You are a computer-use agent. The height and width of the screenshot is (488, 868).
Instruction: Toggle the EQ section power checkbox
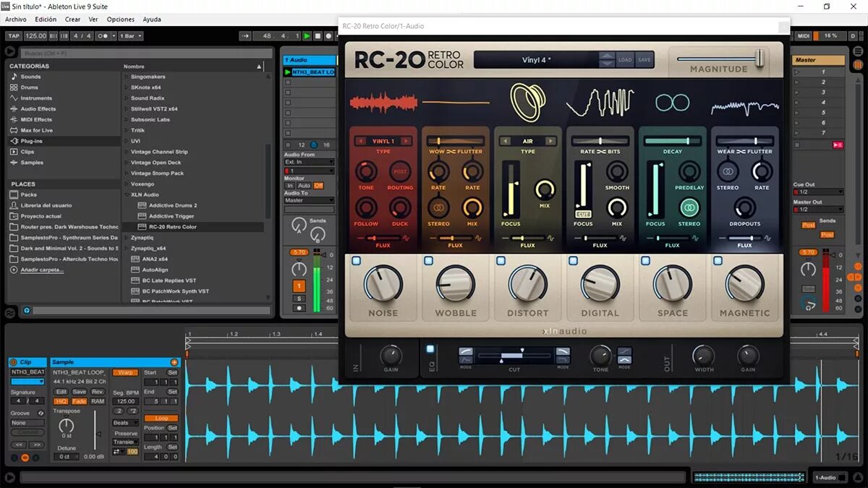click(430, 348)
